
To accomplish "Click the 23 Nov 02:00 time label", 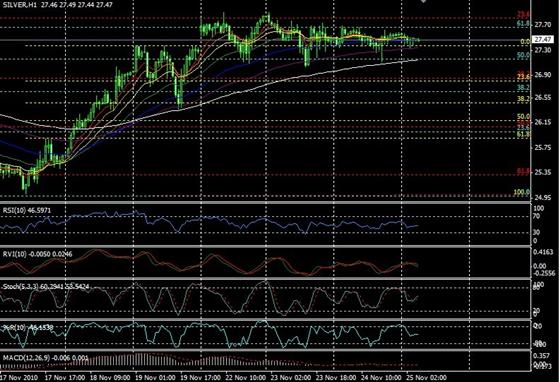I will point(291,377).
